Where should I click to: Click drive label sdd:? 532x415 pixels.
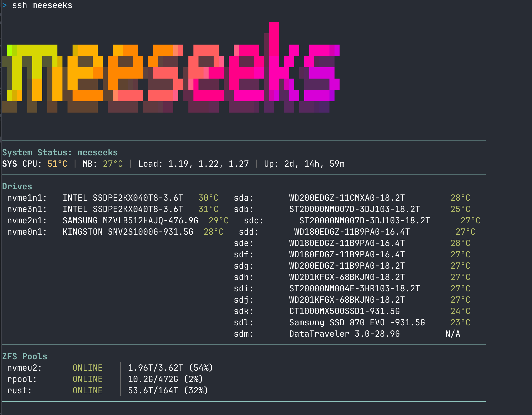point(249,232)
